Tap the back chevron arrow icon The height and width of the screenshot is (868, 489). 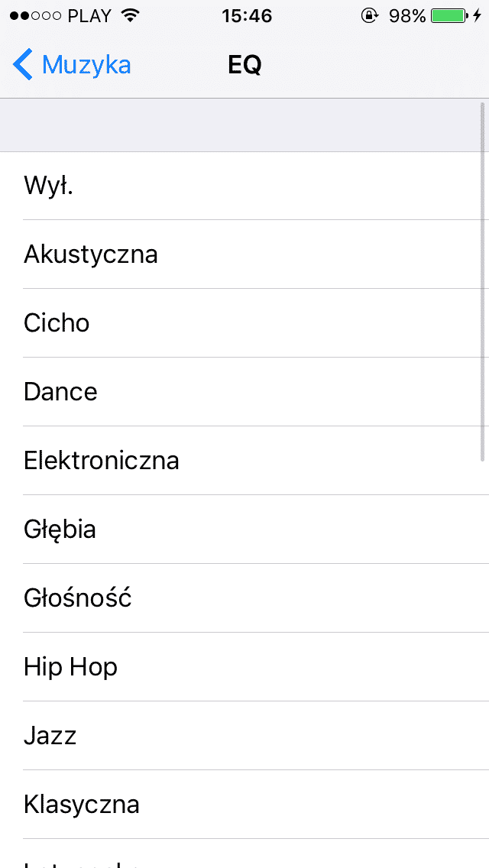coord(23,65)
